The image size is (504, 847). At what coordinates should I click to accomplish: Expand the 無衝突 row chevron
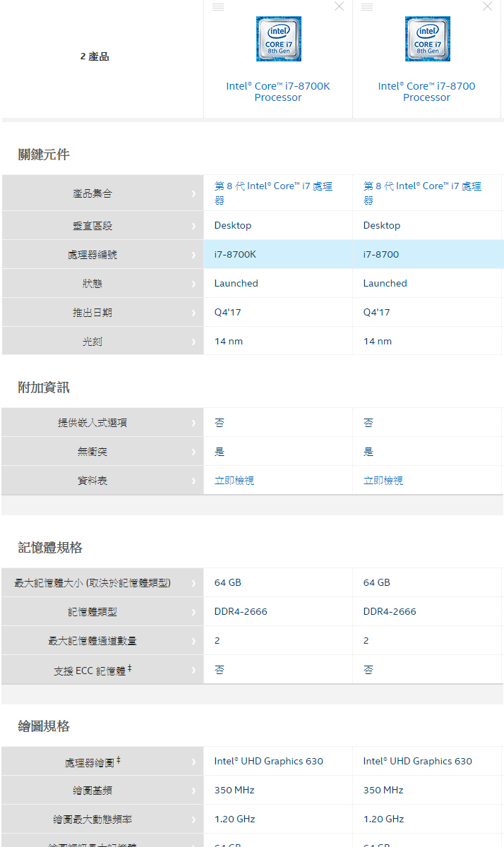tap(193, 452)
